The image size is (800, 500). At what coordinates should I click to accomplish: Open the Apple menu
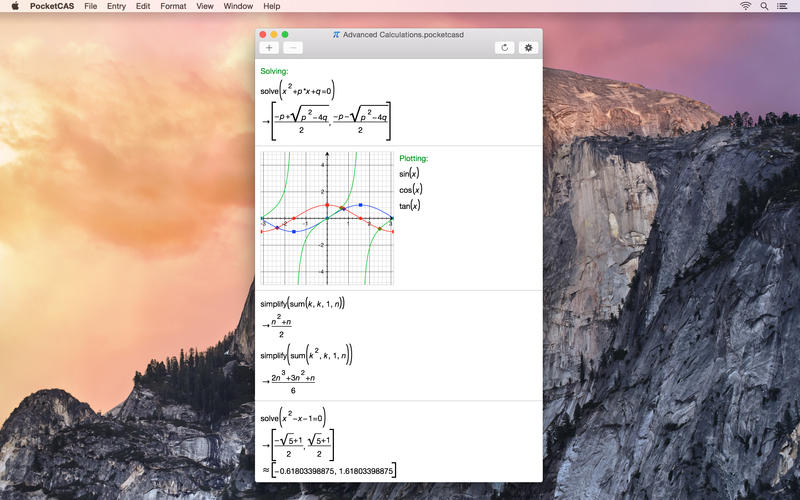click(15, 6)
